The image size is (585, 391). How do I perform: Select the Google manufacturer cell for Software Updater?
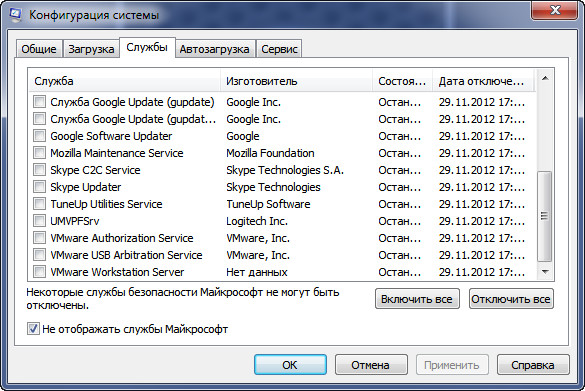pos(243,136)
